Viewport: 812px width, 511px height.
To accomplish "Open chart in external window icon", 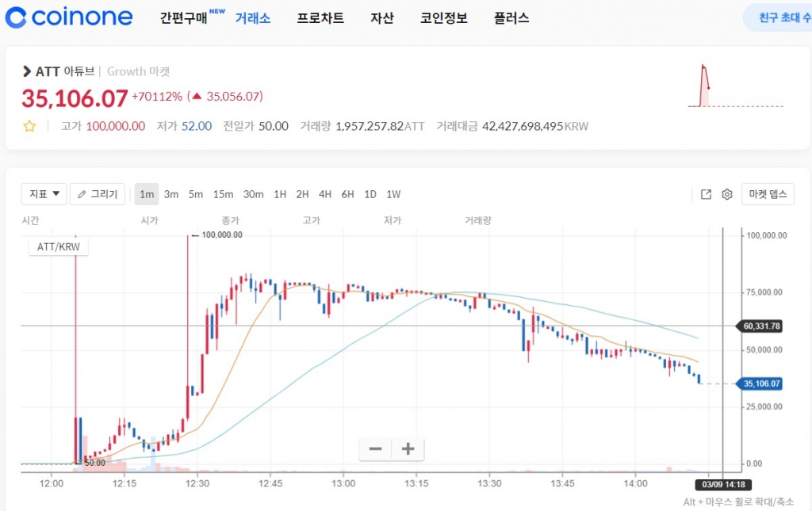I will [x=705, y=193].
